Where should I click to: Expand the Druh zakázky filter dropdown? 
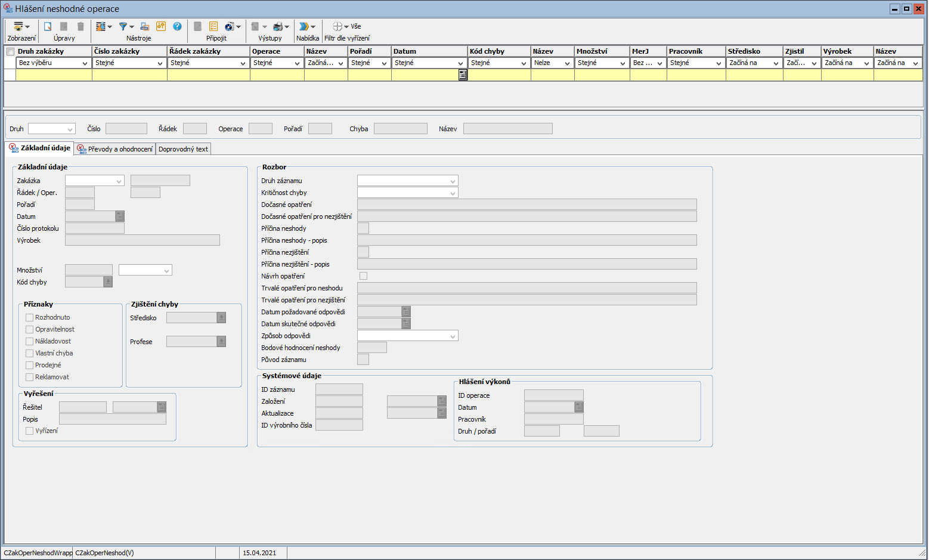[85, 63]
